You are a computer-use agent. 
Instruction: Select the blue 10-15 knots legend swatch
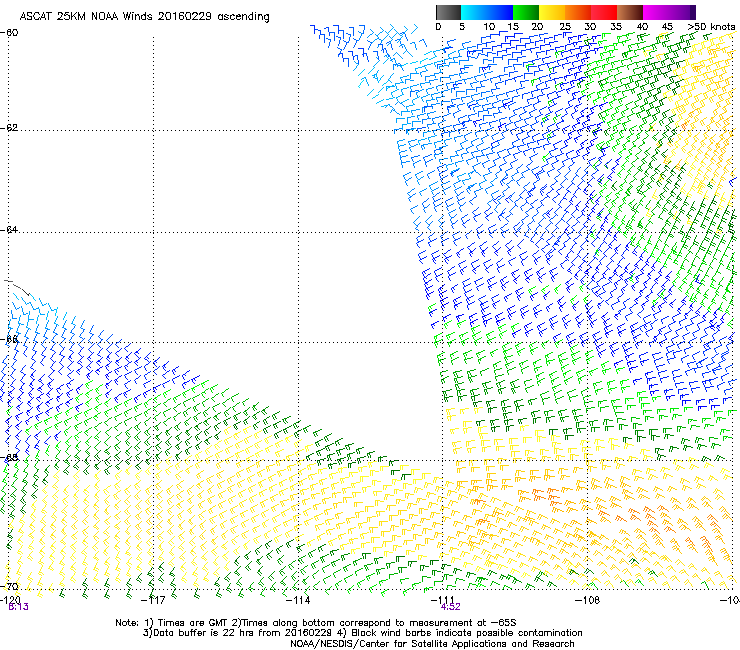pyautogui.click(x=500, y=12)
